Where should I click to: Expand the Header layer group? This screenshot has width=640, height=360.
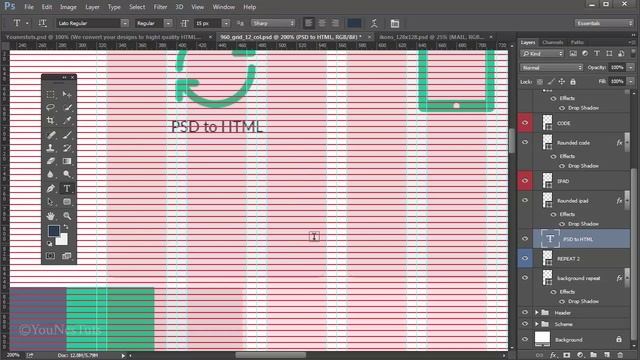[537, 313]
